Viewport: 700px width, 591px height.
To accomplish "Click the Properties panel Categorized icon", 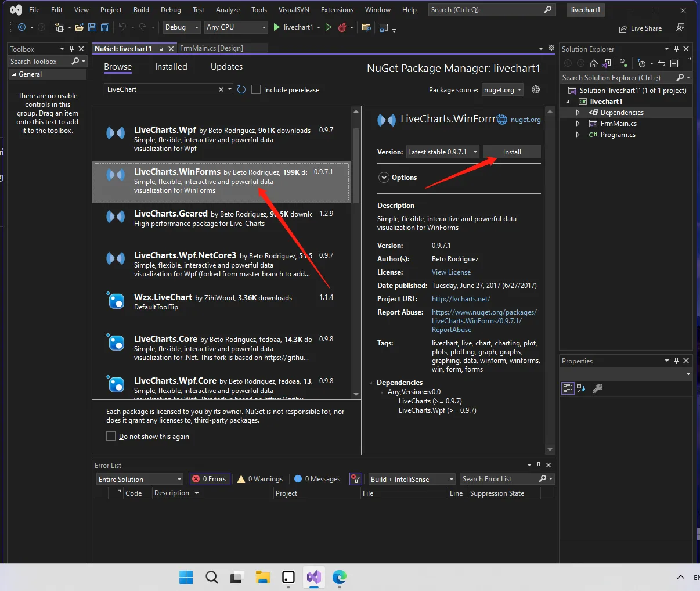I will [568, 388].
